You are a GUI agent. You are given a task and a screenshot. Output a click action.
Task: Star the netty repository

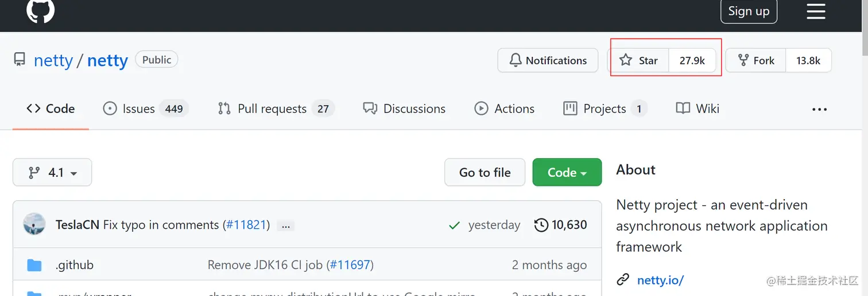[639, 60]
